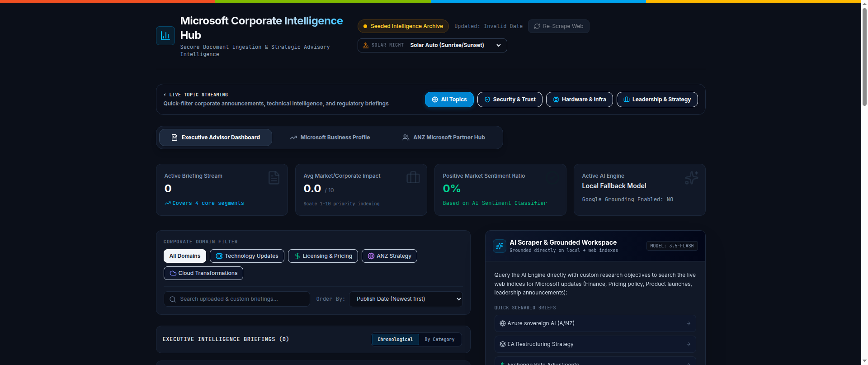This screenshot has width=868, height=365.
Task: Click the arrow on EA Restructuring Strategy row
Action: (689, 344)
